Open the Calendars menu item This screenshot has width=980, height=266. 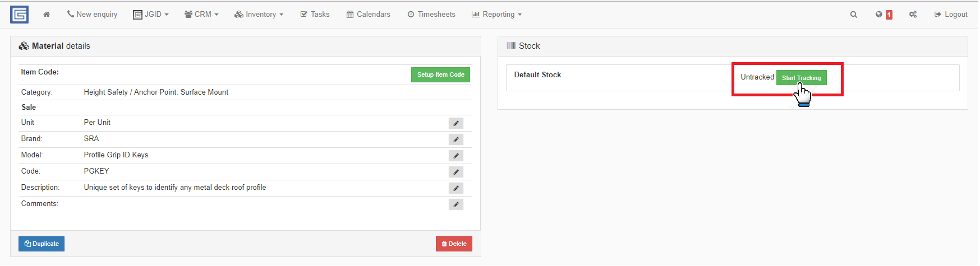368,15
